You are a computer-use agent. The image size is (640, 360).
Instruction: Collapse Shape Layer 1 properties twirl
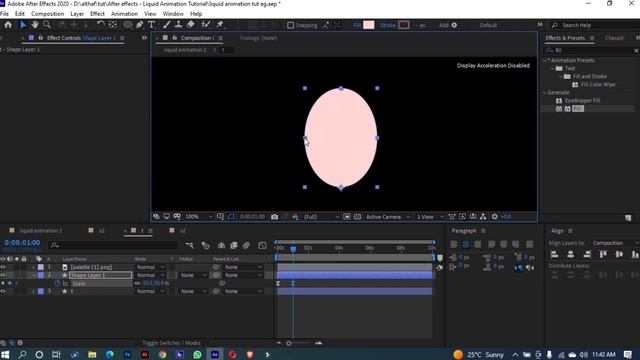34,275
